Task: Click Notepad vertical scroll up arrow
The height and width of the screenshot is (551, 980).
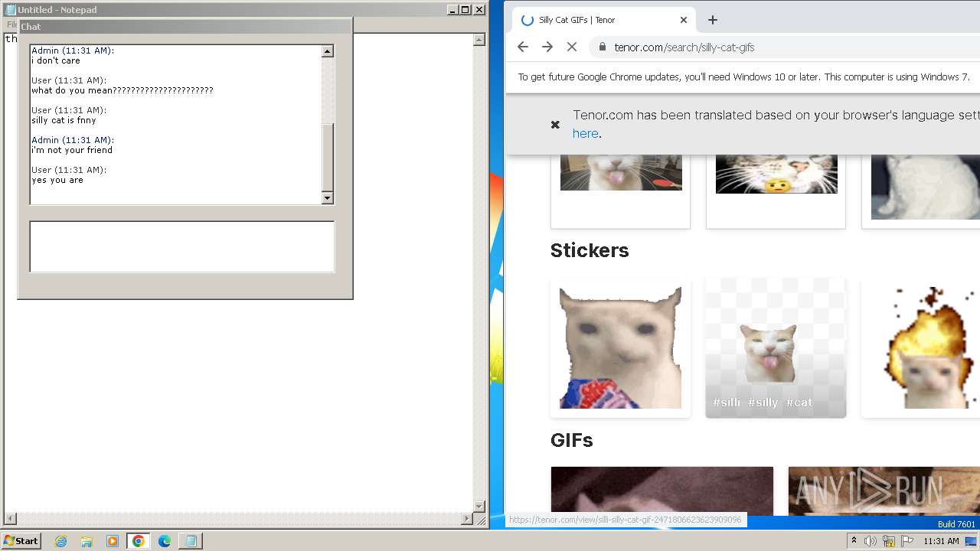Action: [479, 40]
